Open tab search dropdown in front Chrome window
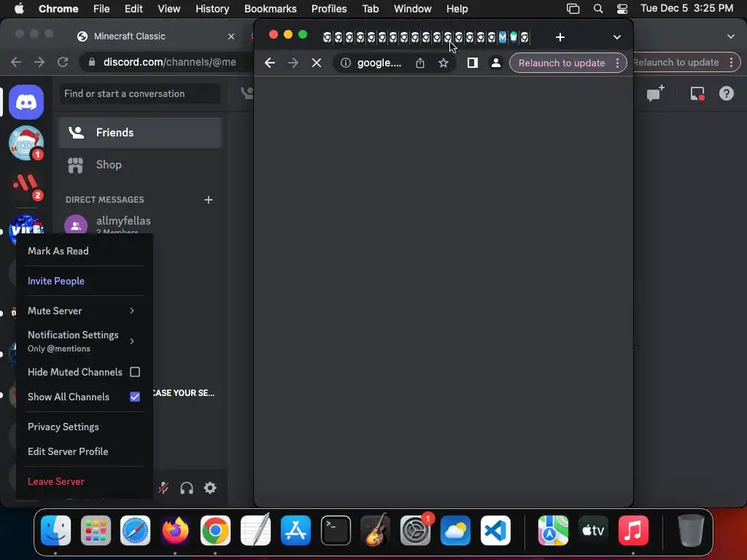 617,37
